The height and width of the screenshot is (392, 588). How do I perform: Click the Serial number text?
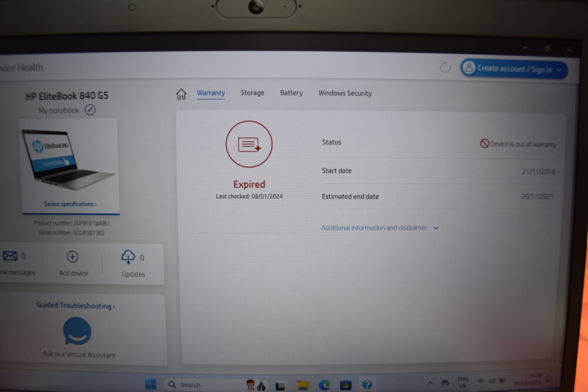tap(71, 233)
